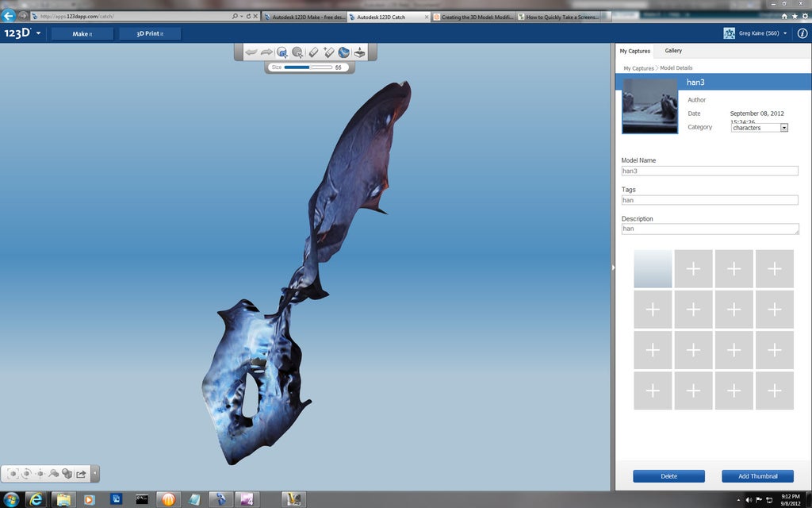812x508 pixels.
Task: Click the browser home icon
Action: point(784,17)
